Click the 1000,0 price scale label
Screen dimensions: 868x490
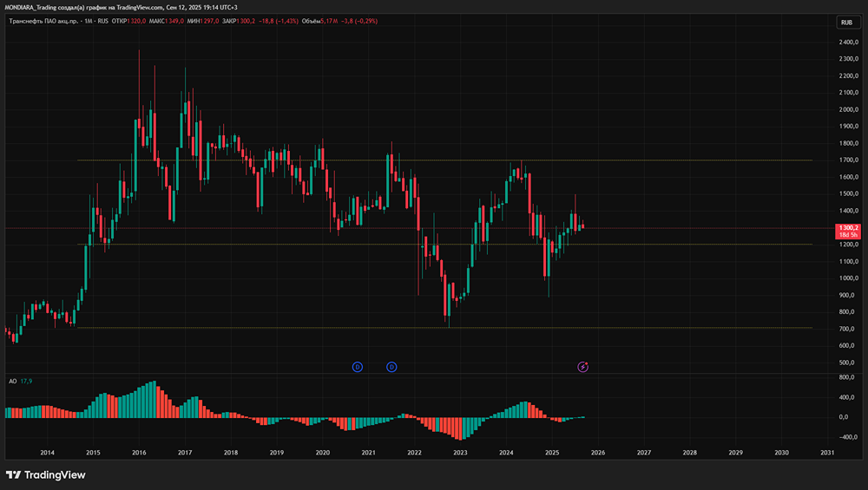point(849,278)
